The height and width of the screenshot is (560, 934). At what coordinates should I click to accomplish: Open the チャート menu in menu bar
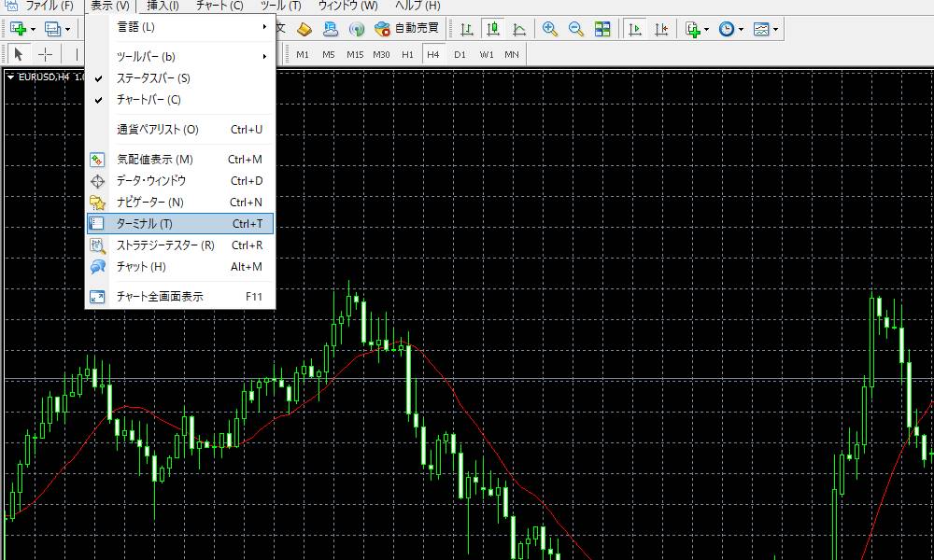coord(219,6)
